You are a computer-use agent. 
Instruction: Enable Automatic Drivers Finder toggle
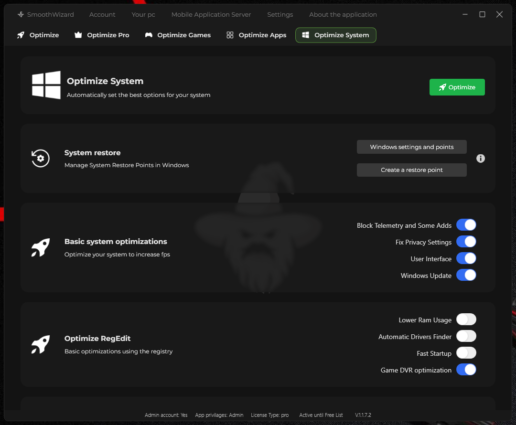coord(466,336)
